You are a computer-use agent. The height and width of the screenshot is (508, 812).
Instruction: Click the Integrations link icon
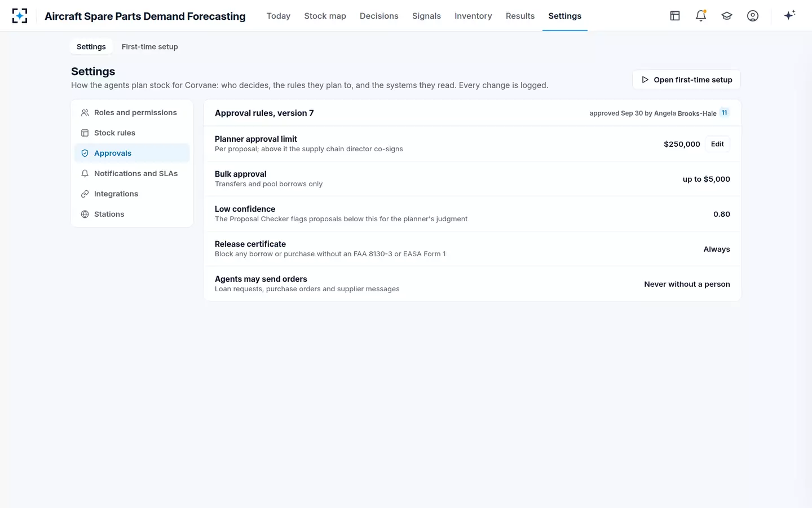click(85, 194)
